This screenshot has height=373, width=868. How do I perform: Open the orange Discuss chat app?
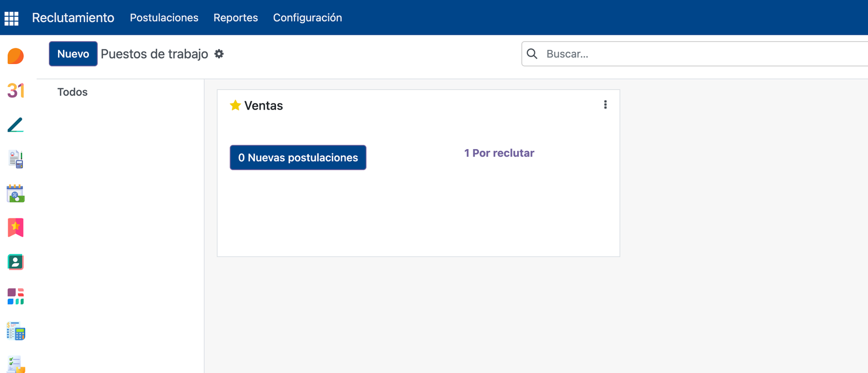(16, 56)
